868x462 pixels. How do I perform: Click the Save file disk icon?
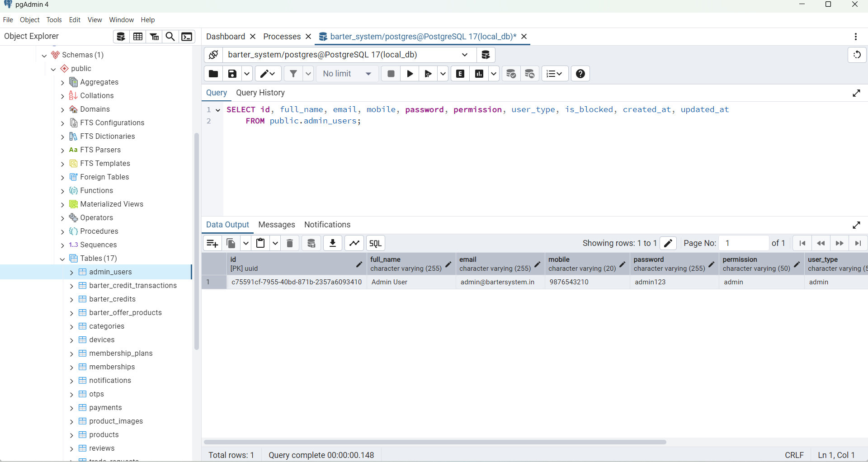[x=232, y=74]
